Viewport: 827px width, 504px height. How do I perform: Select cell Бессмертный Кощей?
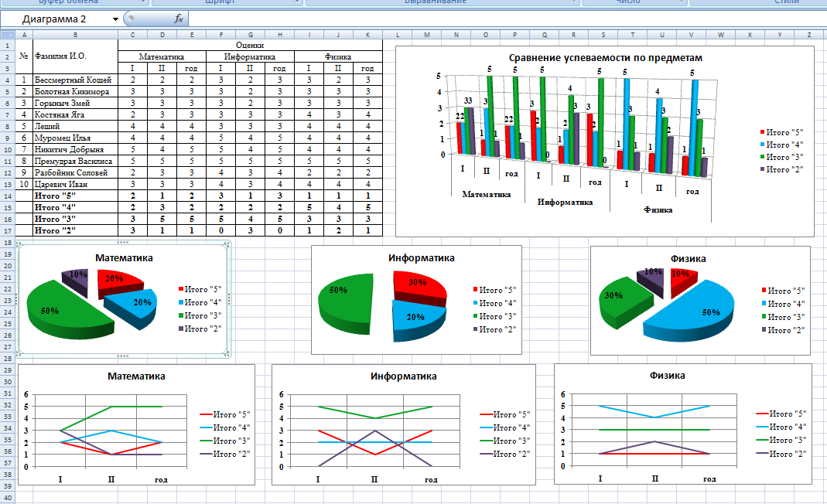(x=75, y=80)
